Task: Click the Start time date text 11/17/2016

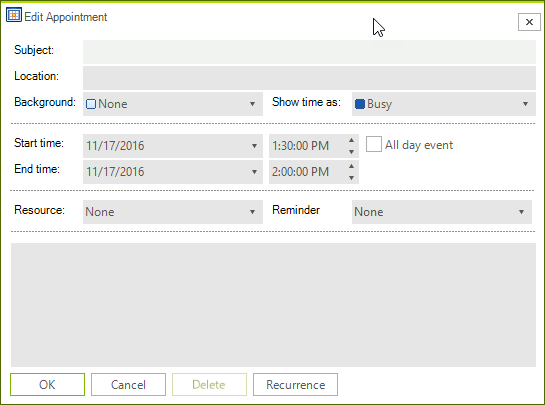Action: pos(115,146)
